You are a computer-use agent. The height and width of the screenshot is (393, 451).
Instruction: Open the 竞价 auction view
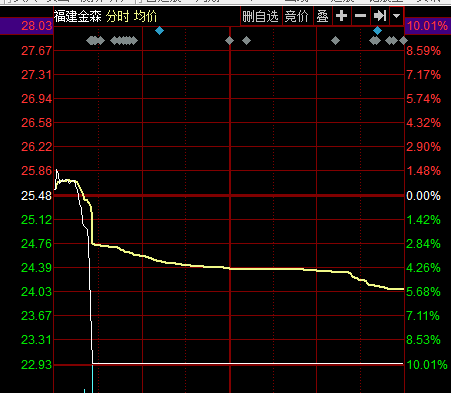[297, 16]
